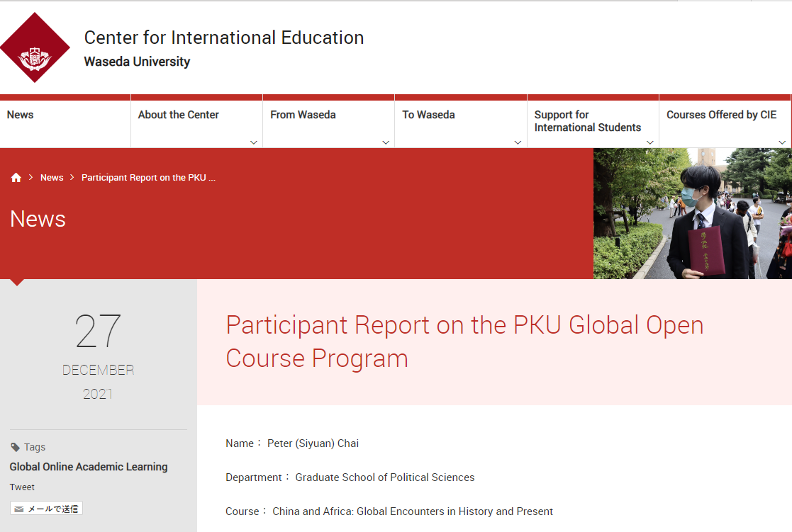The image size is (792, 532).
Task: Click the Tweet share link
Action: coord(22,487)
